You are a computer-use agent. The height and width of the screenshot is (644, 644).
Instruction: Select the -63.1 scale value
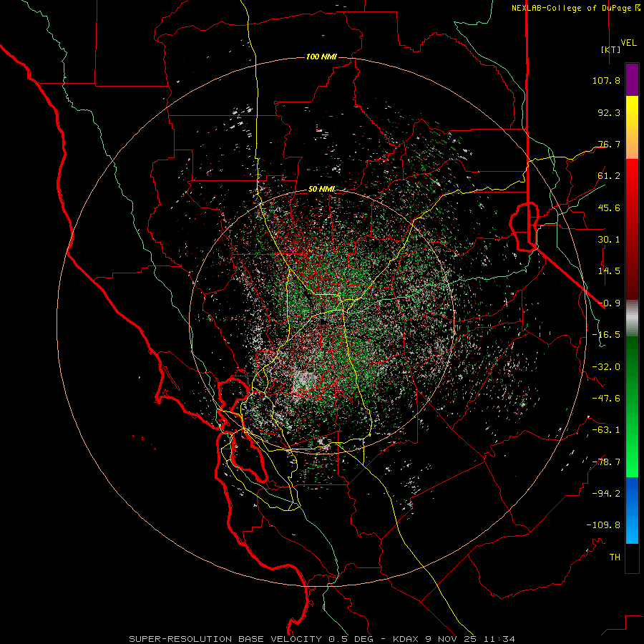[606, 430]
